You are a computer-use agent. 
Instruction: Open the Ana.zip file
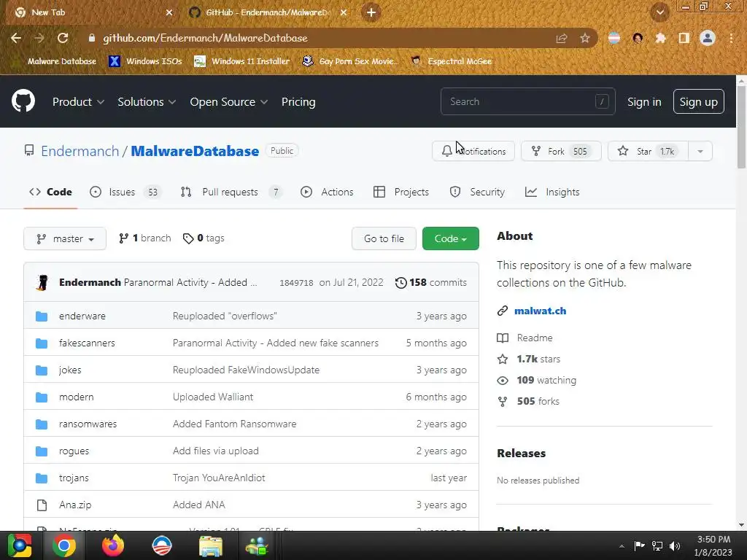(75, 505)
